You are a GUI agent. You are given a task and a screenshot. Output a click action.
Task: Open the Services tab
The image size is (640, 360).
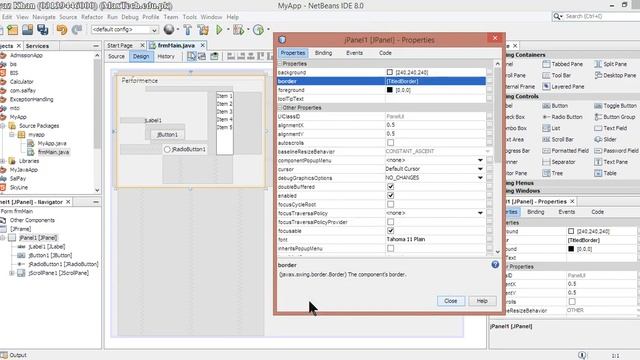tap(37, 46)
